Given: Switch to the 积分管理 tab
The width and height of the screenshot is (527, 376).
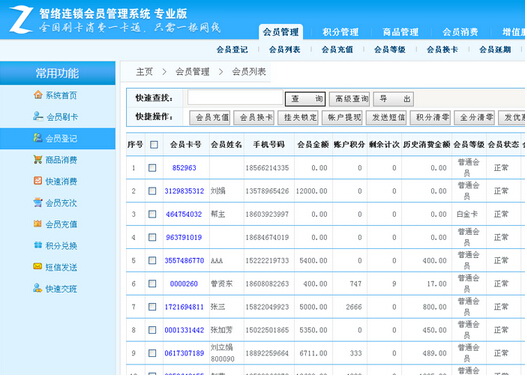Looking at the screenshot, I should (x=340, y=32).
